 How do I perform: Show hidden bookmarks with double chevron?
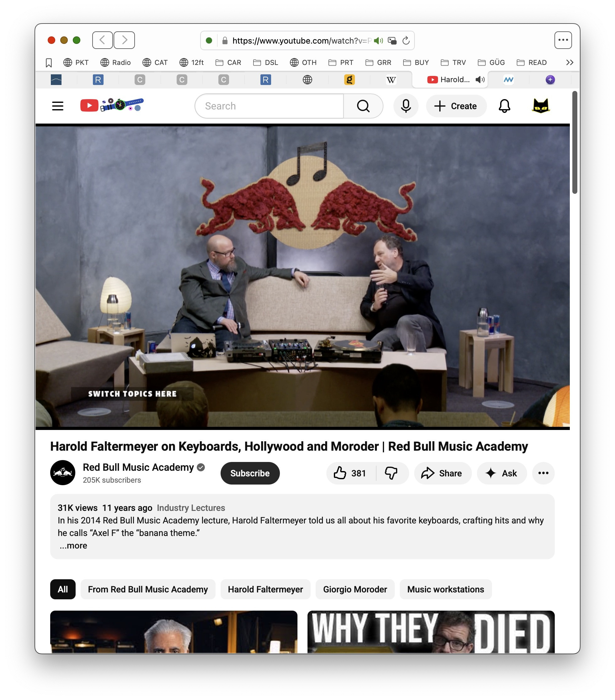[x=570, y=63]
